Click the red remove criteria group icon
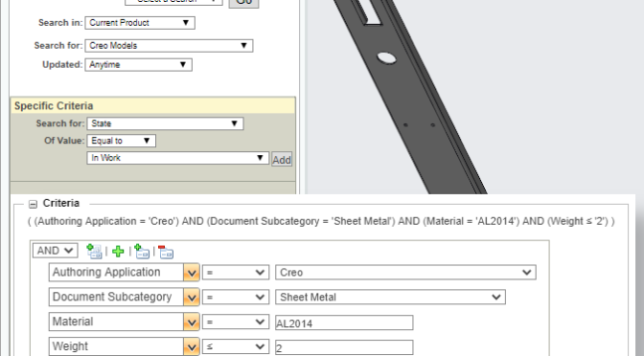This screenshot has width=644, height=356. tap(166, 252)
